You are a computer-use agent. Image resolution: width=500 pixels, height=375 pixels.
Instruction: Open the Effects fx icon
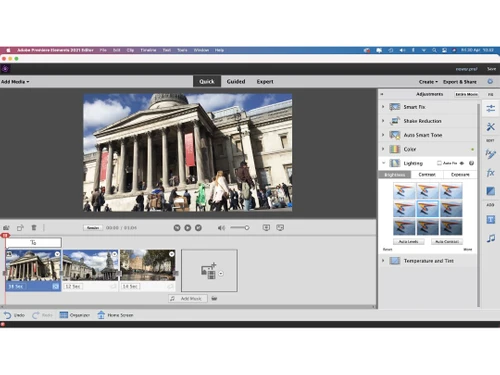click(490, 173)
